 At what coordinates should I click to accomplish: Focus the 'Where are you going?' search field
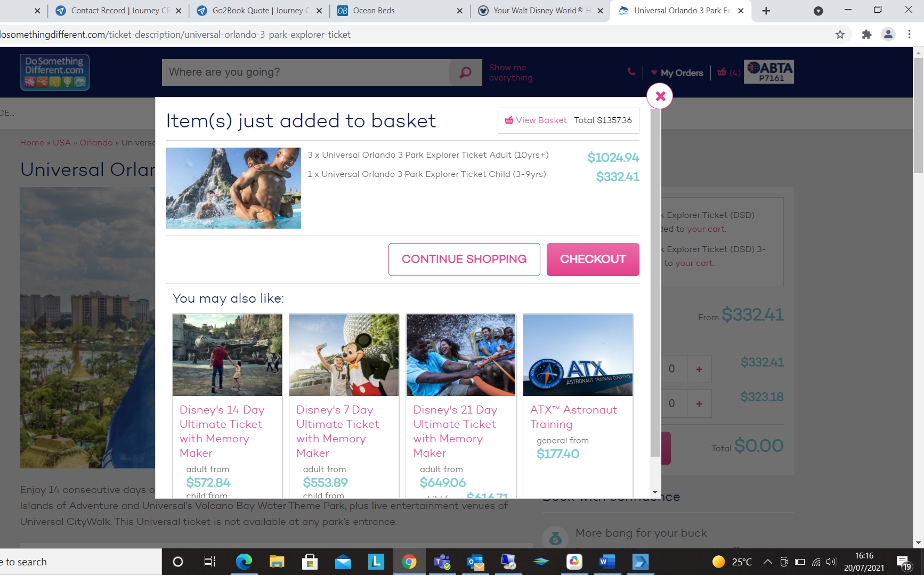[306, 72]
